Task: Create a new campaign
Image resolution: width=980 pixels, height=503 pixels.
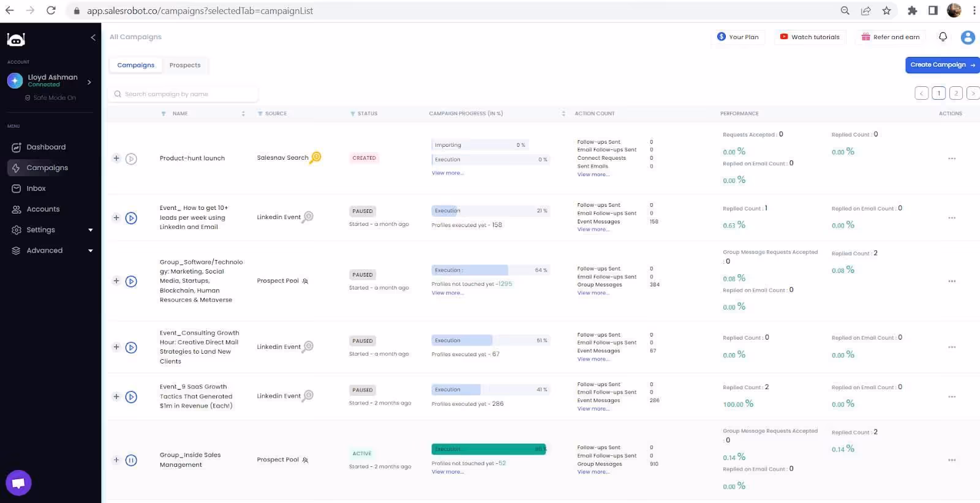Action: [x=942, y=65]
